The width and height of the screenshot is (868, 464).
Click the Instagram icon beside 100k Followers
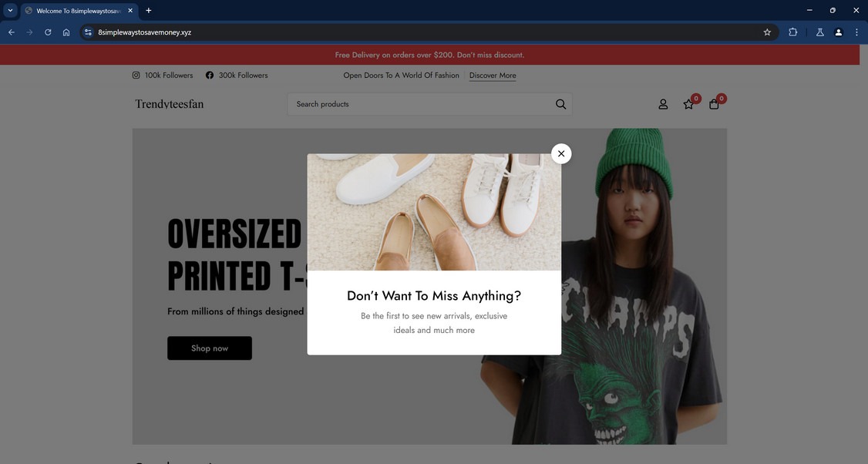(136, 76)
